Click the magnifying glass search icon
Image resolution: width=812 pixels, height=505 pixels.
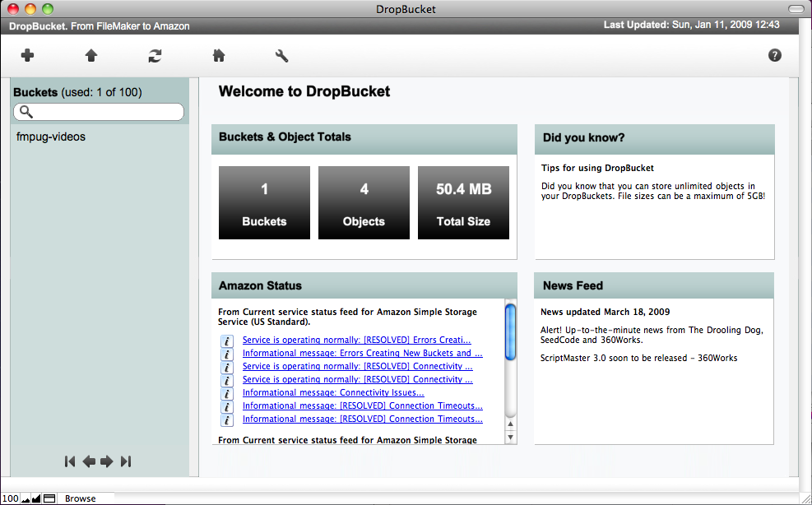tap(26, 112)
